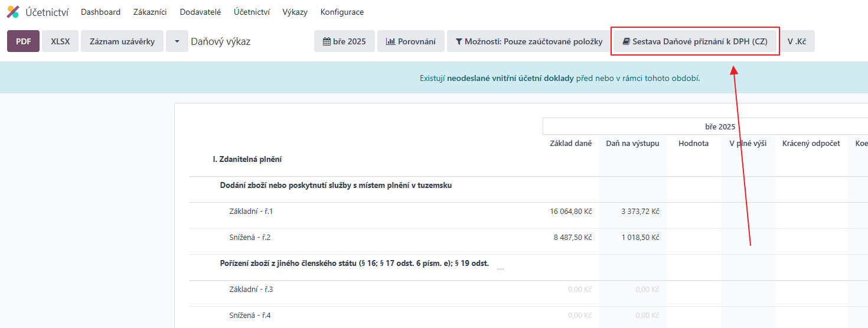Screen dimensions: 868x328
Task: Click the Sestava Daňové přiznání k DPH button
Action: tap(695, 41)
